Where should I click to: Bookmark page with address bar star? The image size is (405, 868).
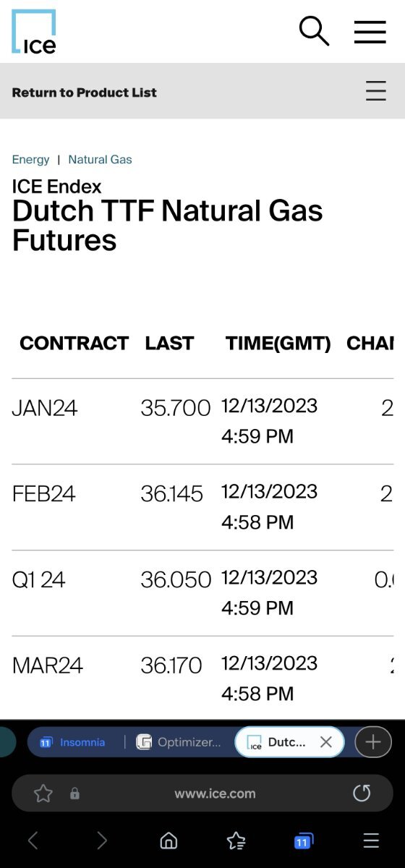click(x=43, y=793)
